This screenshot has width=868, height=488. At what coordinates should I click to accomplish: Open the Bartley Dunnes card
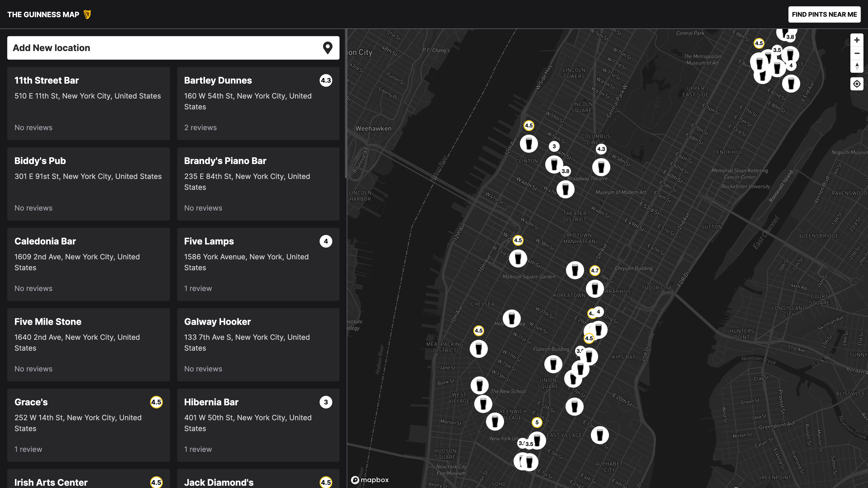point(258,103)
